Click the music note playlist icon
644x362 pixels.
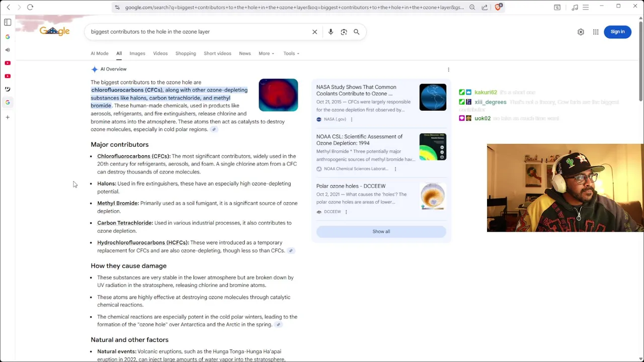[575, 7]
